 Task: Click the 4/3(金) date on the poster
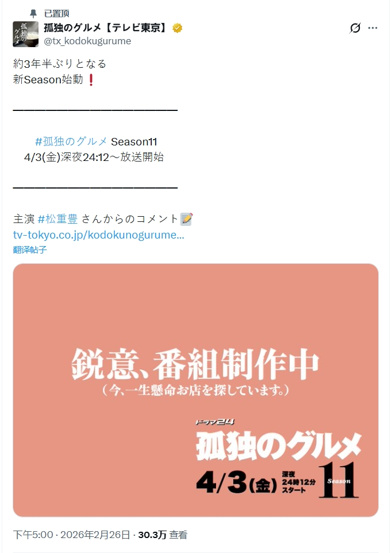[x=237, y=483]
